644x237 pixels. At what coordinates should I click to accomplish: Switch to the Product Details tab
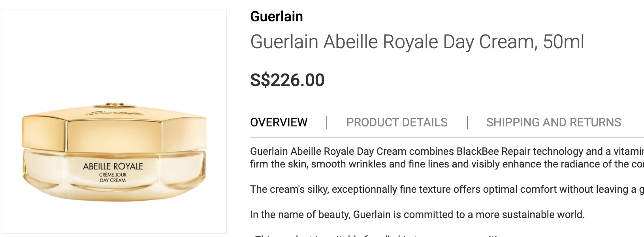(x=397, y=122)
